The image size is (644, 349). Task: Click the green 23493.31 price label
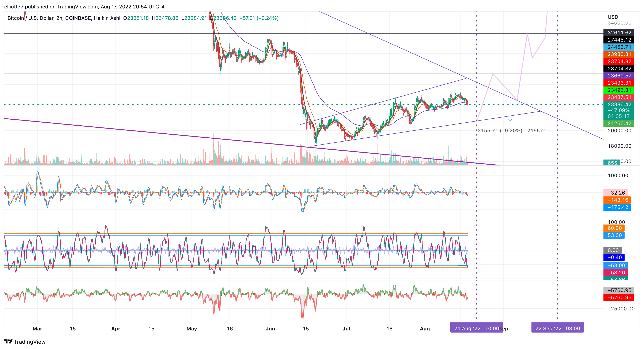pos(618,90)
